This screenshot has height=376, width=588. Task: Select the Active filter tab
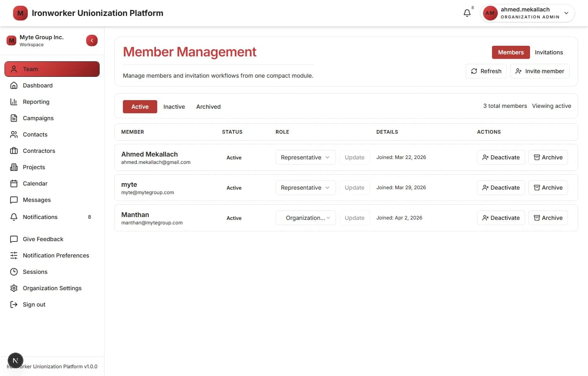point(140,107)
